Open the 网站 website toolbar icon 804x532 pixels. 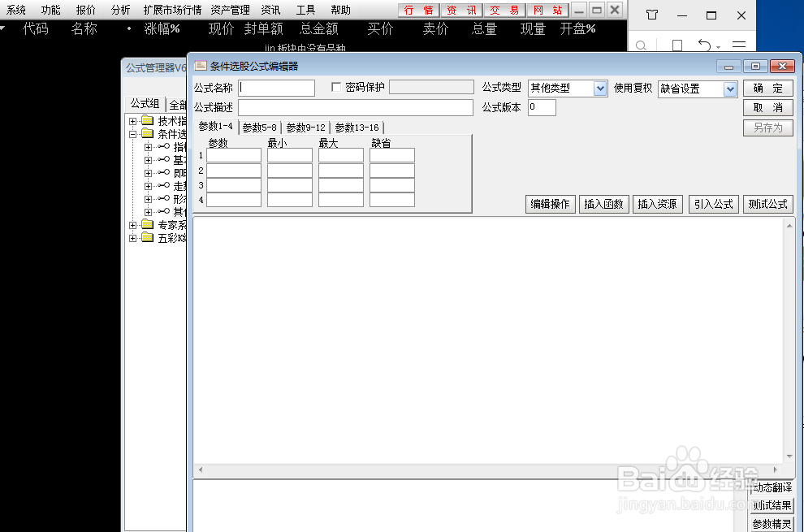547,11
